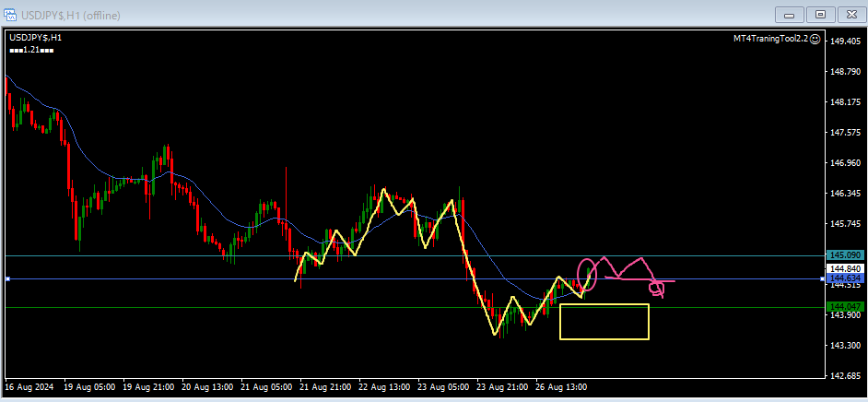The height and width of the screenshot is (402, 868).
Task: Maximize the USDJPY$,H1 chart window
Action: point(819,14)
